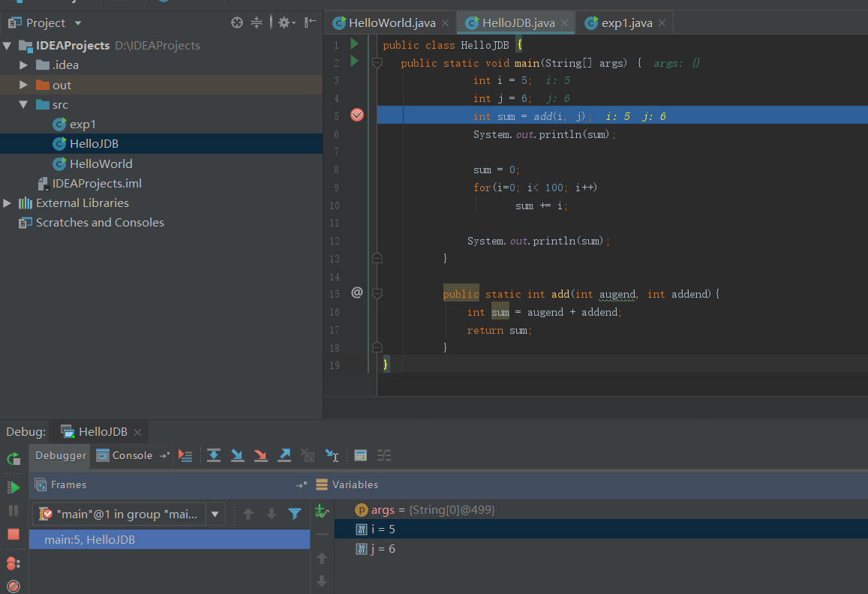Toggle Mute Breakpoints icon
Image resolution: width=868 pixels, height=594 pixels.
pyautogui.click(x=14, y=586)
